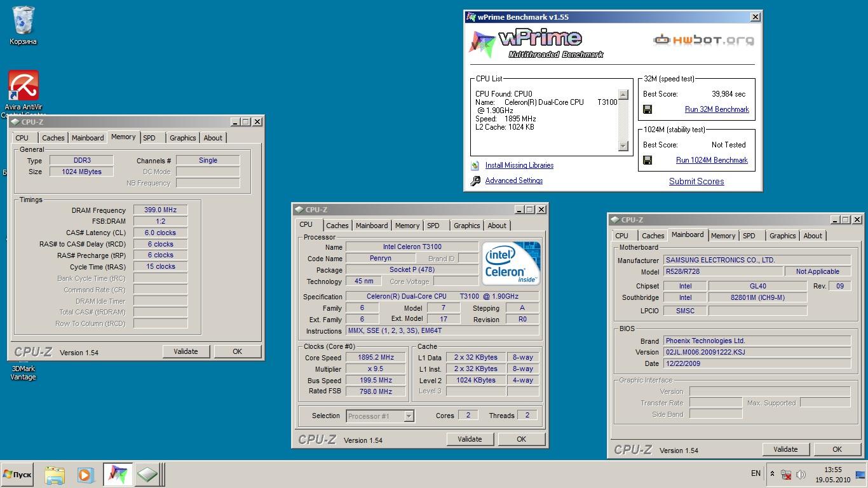Open Graphics tab in Memory CPU-Z window
868x488 pixels.
click(183, 138)
